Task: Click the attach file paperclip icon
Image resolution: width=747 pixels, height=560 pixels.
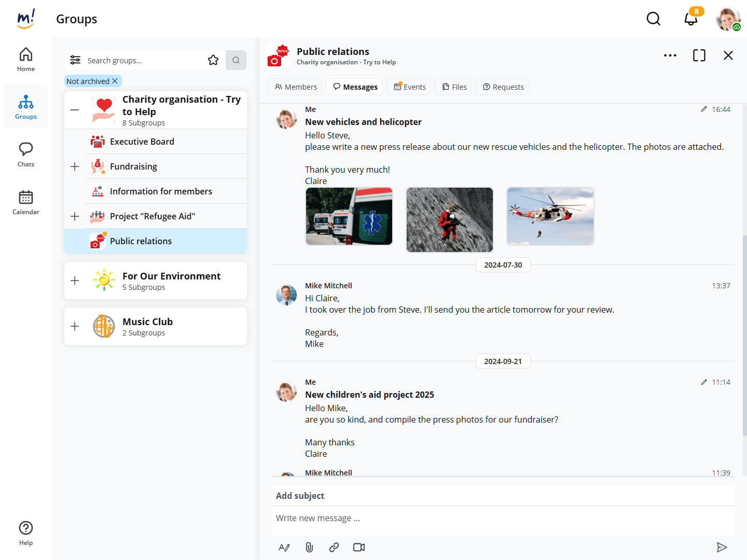Action: 309,547
